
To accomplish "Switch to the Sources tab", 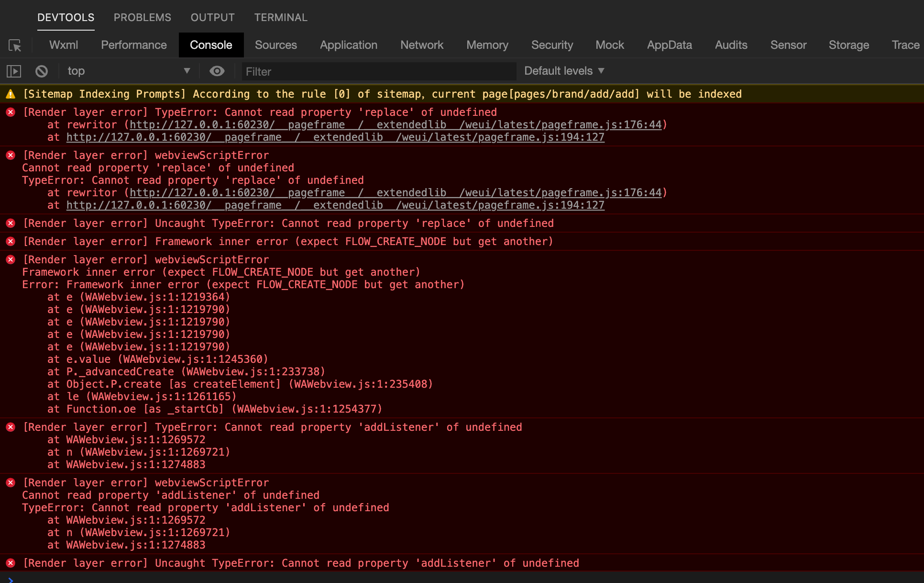I will 275,45.
